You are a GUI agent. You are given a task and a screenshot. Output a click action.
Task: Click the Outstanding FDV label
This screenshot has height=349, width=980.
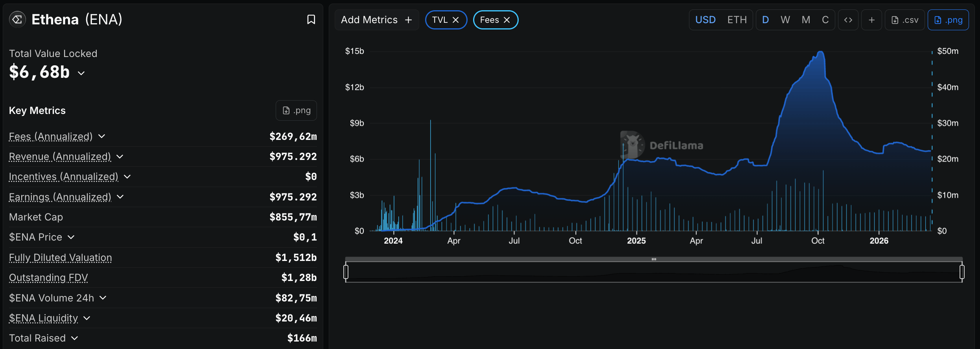(x=48, y=277)
